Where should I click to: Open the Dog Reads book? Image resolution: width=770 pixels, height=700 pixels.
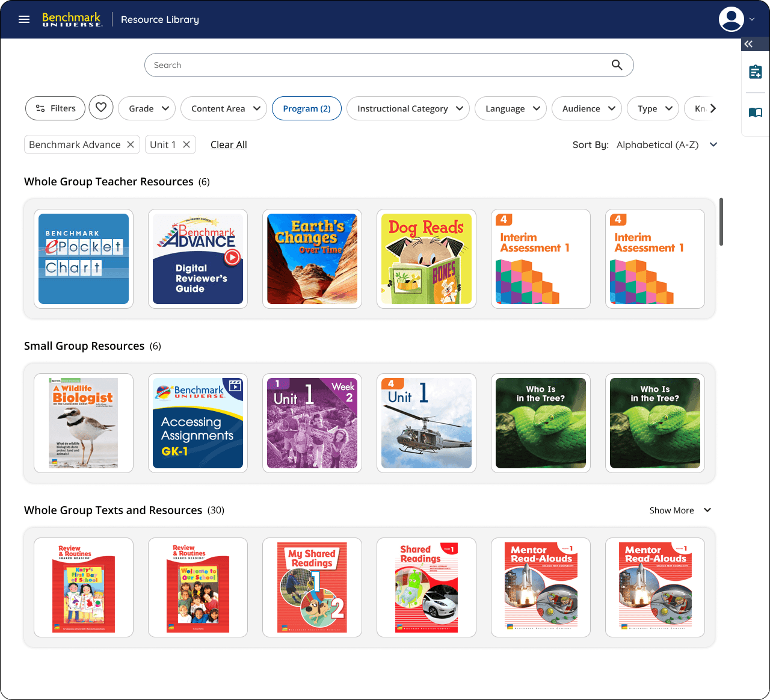[427, 259]
